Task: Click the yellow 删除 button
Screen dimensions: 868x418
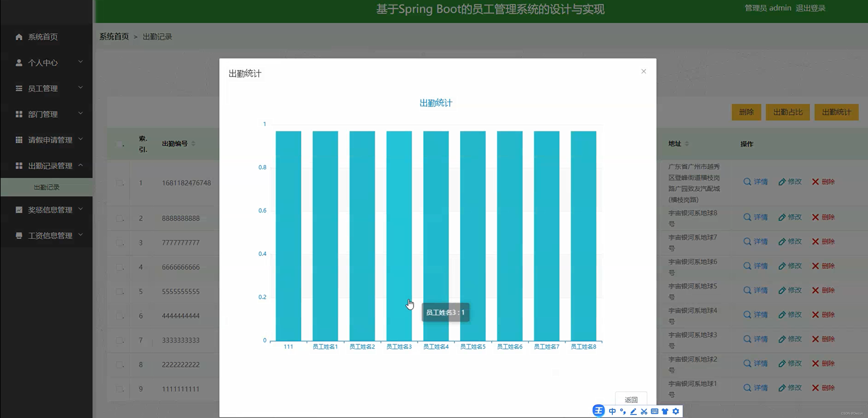Action: coord(746,112)
